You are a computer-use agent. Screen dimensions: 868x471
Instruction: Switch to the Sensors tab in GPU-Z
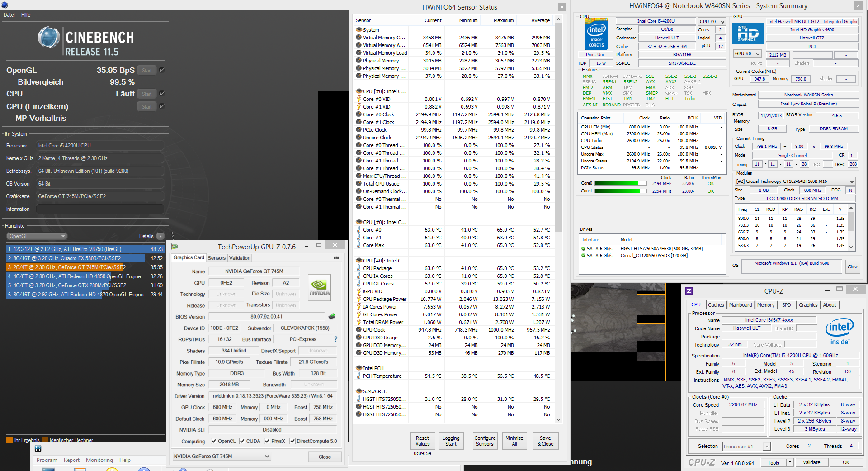tap(217, 258)
